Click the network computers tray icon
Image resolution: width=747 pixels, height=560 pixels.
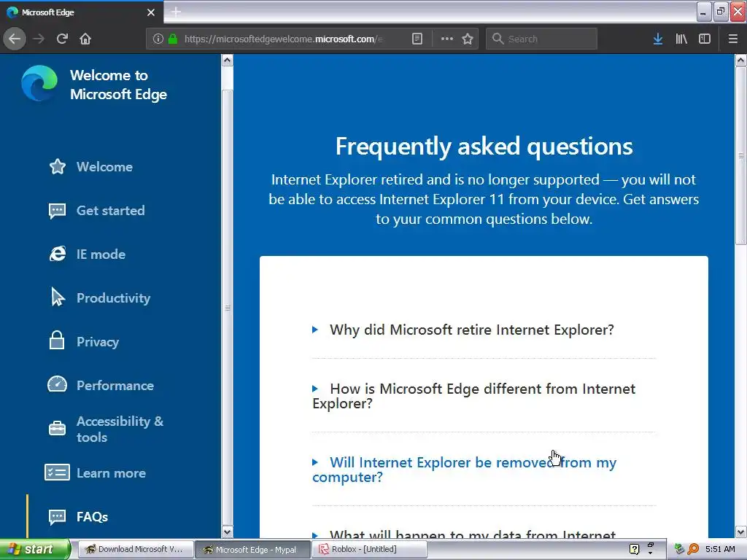pyautogui.click(x=679, y=549)
